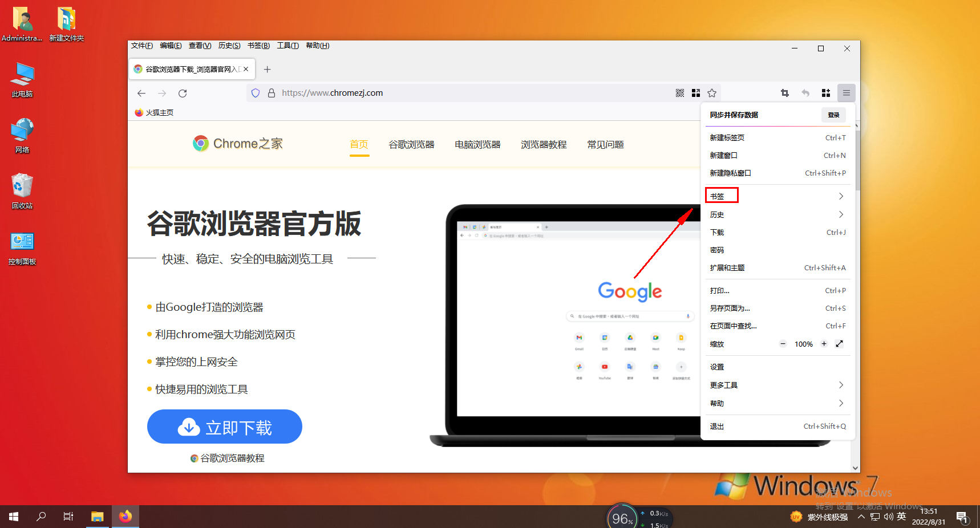The width and height of the screenshot is (980, 528).
Task: Zoom out with the minus button
Action: tap(783, 344)
